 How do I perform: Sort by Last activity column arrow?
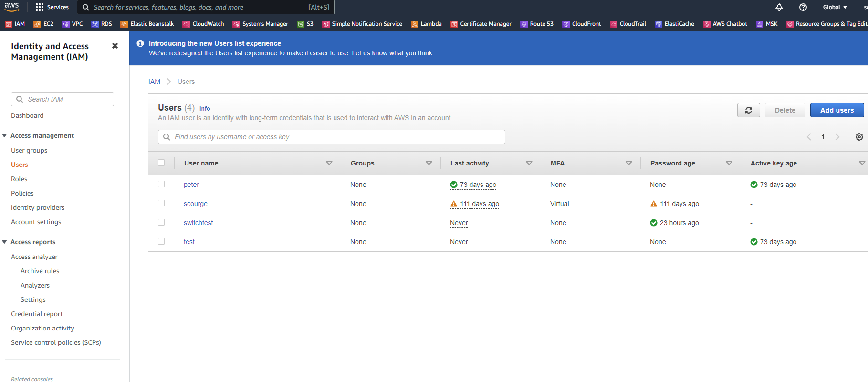point(529,163)
